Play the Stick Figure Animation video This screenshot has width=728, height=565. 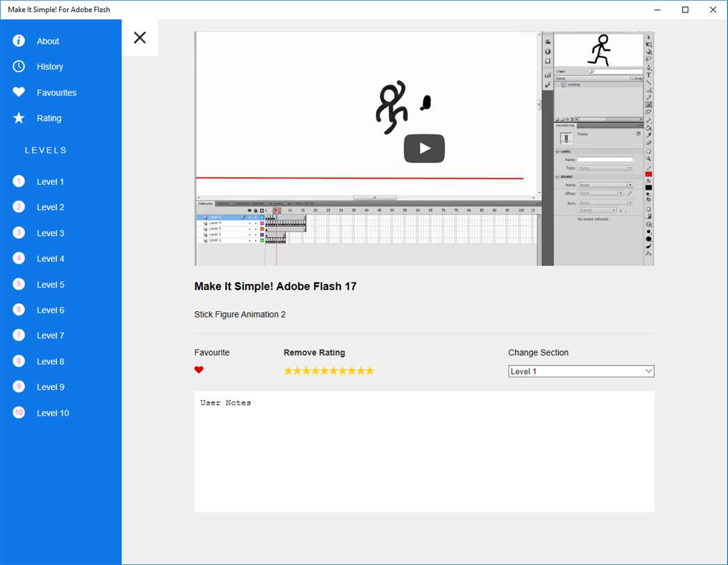coord(425,149)
